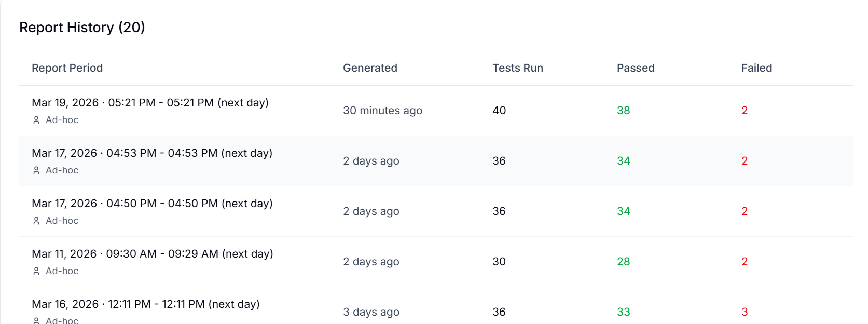Open the Mar 19, 2026 05:21 PM report
The width and height of the screenshot is (868, 324).
150,103
